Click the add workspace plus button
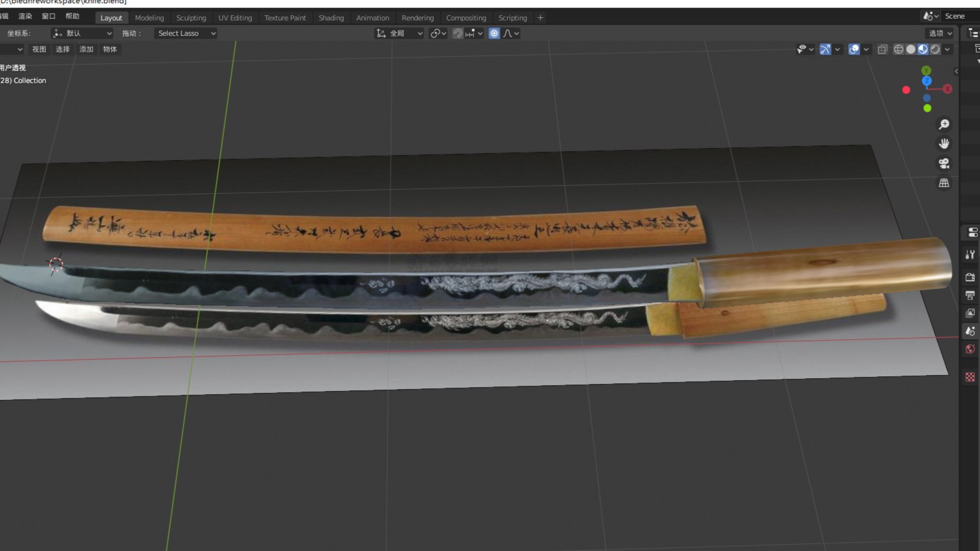 [540, 18]
